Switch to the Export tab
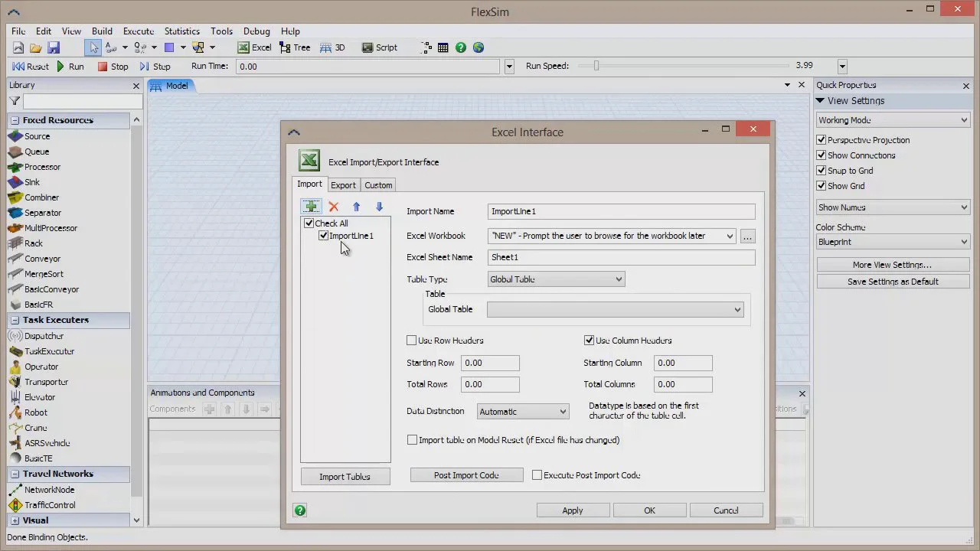 343,185
